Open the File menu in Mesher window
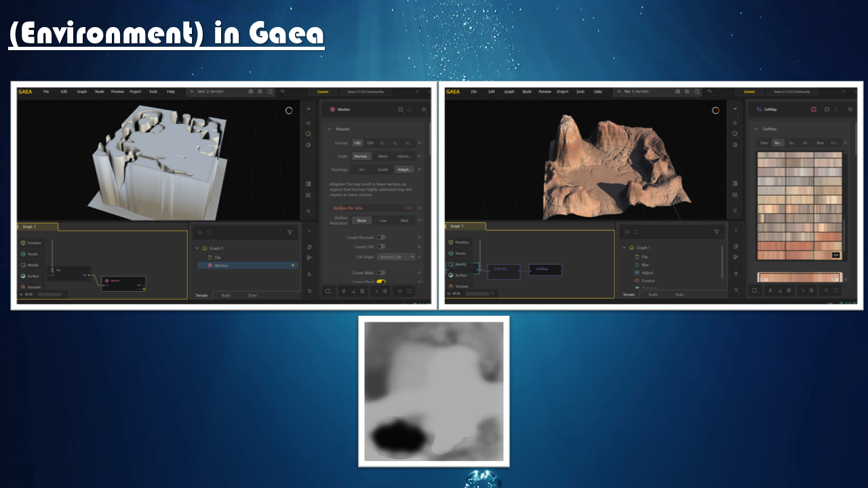Screen dimensions: 868x488 (x=46, y=91)
